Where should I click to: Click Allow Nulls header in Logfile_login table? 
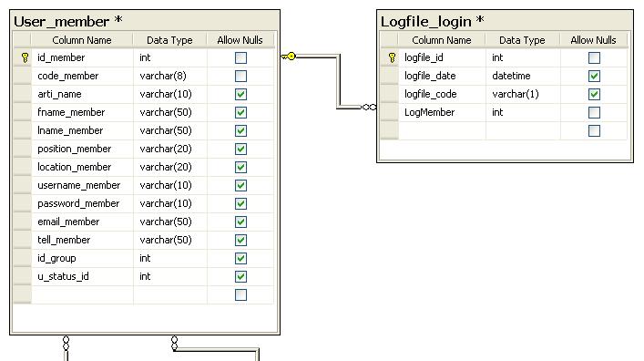[x=594, y=40]
